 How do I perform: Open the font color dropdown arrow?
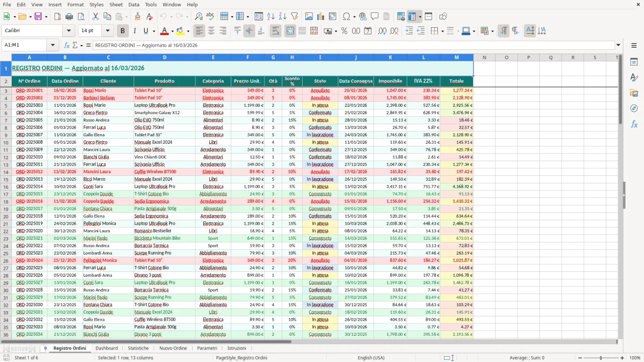click(x=173, y=31)
